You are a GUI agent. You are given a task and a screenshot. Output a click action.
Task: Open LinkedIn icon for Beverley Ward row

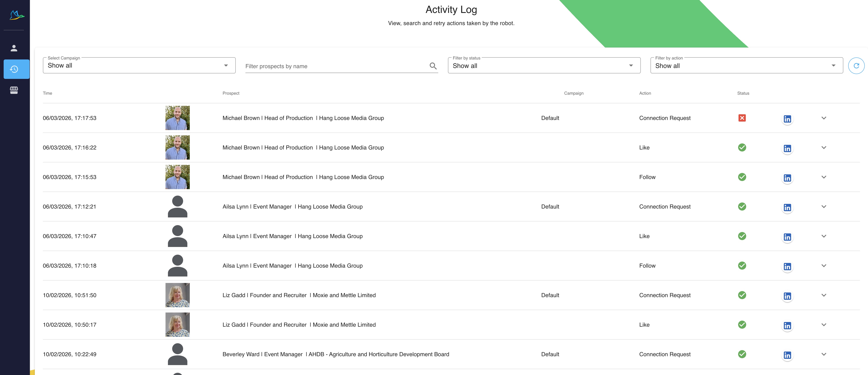pos(787,355)
